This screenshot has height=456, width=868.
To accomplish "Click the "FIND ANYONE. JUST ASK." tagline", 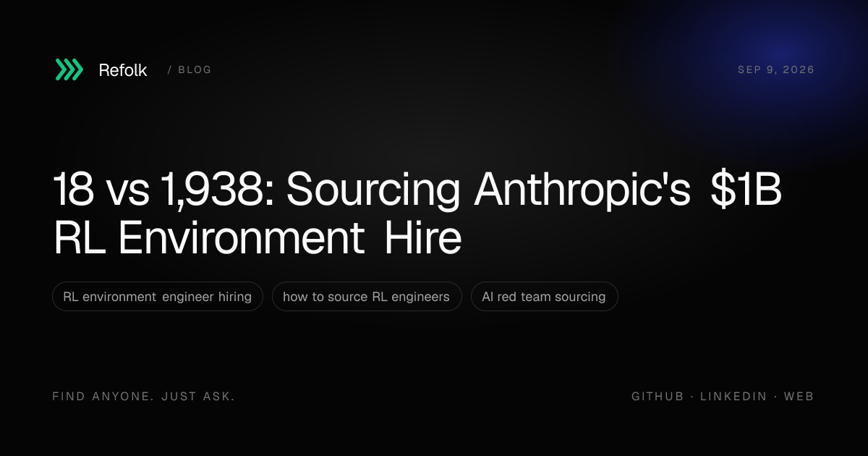I will (x=144, y=397).
